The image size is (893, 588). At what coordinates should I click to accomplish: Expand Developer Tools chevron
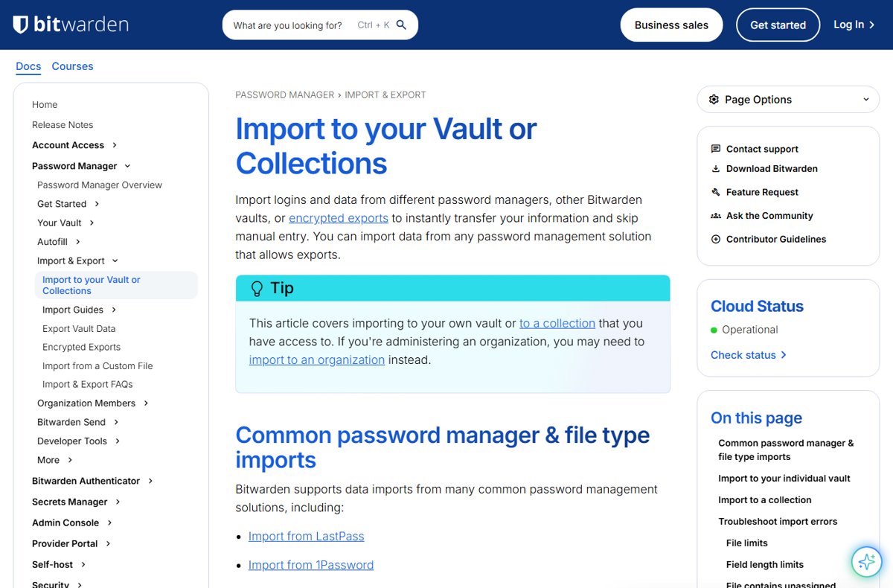point(118,441)
